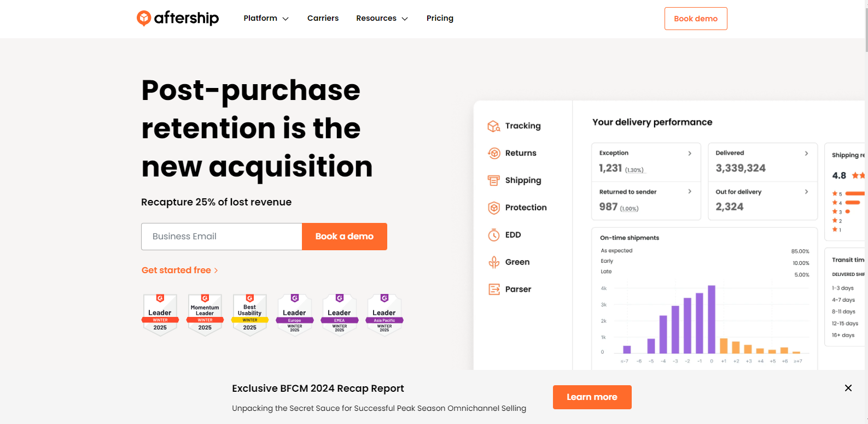Open the Parser document icon

click(x=494, y=290)
